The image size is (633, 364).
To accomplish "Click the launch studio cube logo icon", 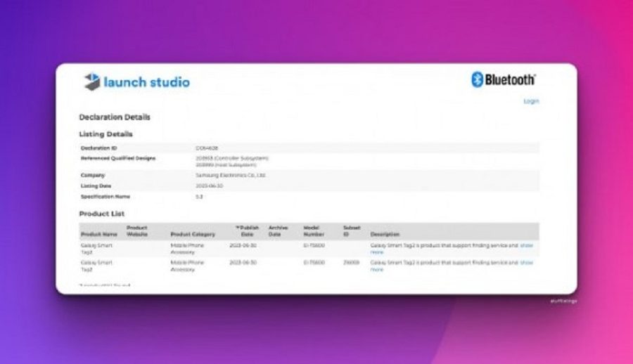I will click(91, 82).
